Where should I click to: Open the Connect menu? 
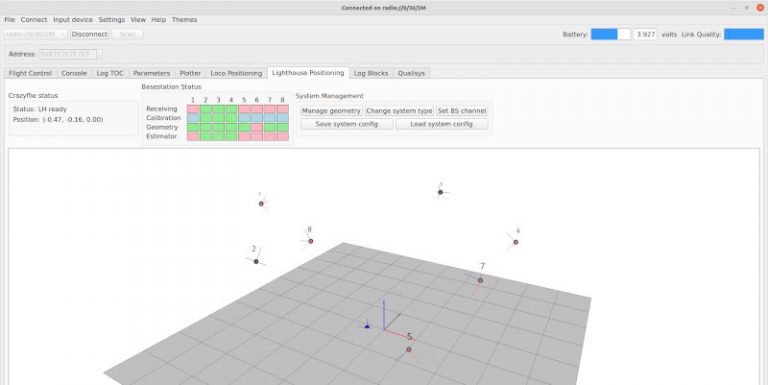pos(34,20)
